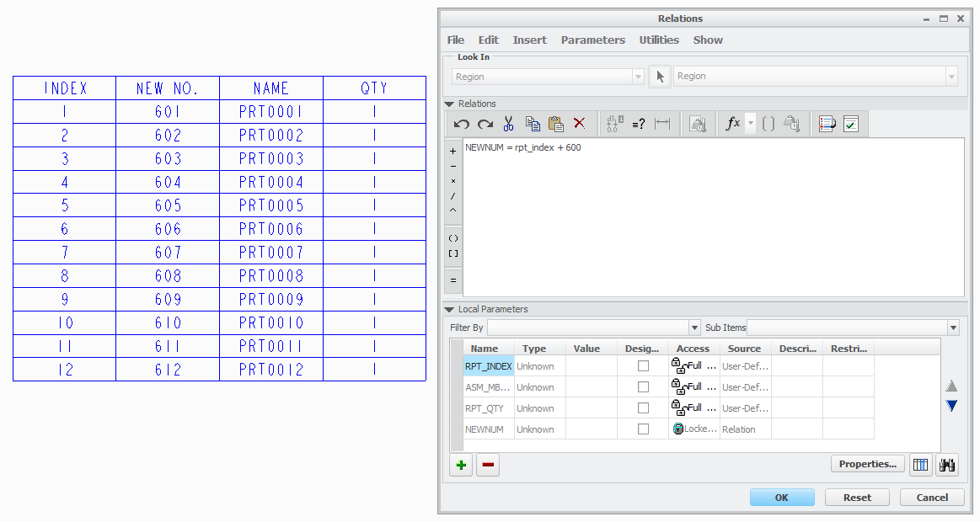Click into the relations text editor
This screenshot has width=980, height=522.
(x=713, y=217)
